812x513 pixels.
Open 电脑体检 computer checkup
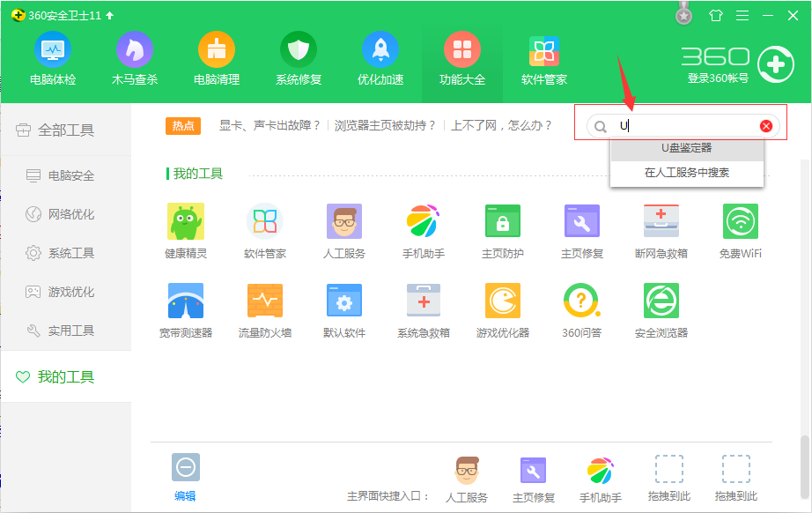click(x=53, y=58)
